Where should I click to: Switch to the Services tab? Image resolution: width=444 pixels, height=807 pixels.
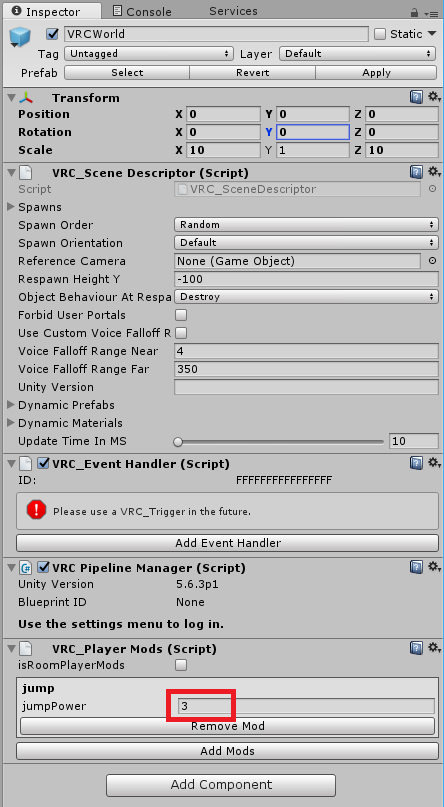point(233,11)
